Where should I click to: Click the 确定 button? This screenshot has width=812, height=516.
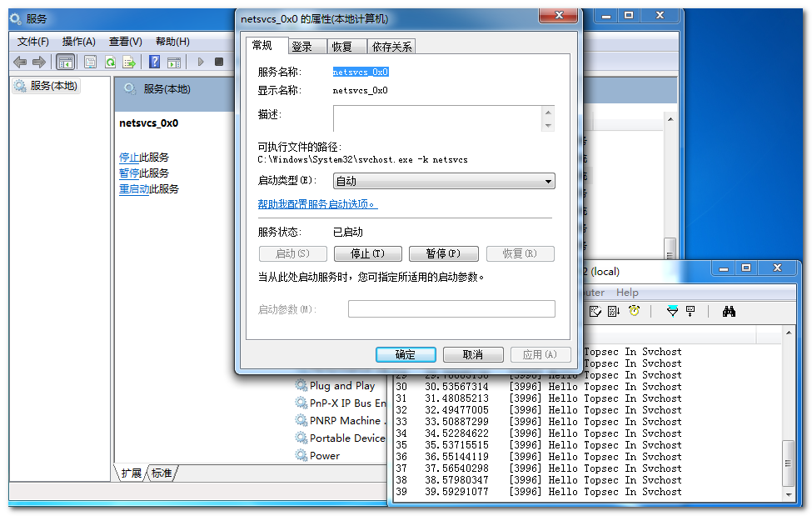coord(406,354)
